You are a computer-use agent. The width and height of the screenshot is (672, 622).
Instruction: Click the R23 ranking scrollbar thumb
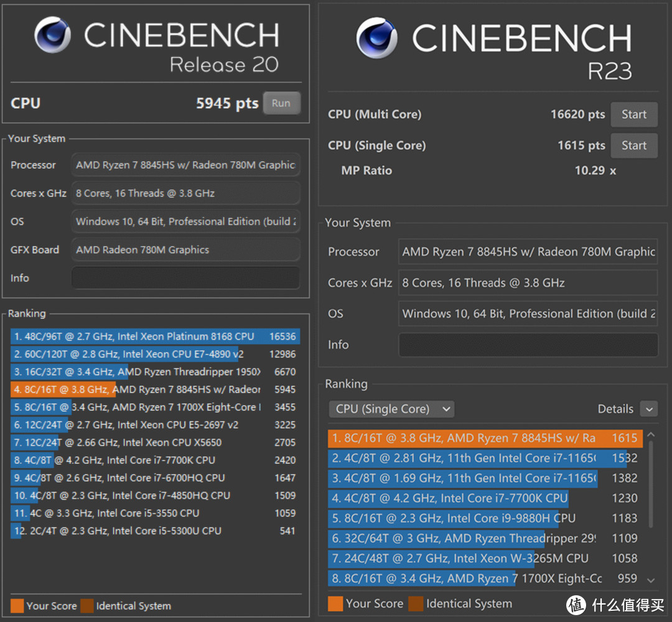[651, 484]
